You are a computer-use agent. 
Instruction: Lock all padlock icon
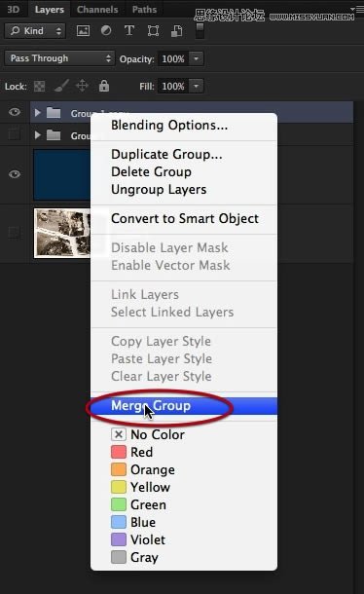pyautogui.click(x=104, y=86)
